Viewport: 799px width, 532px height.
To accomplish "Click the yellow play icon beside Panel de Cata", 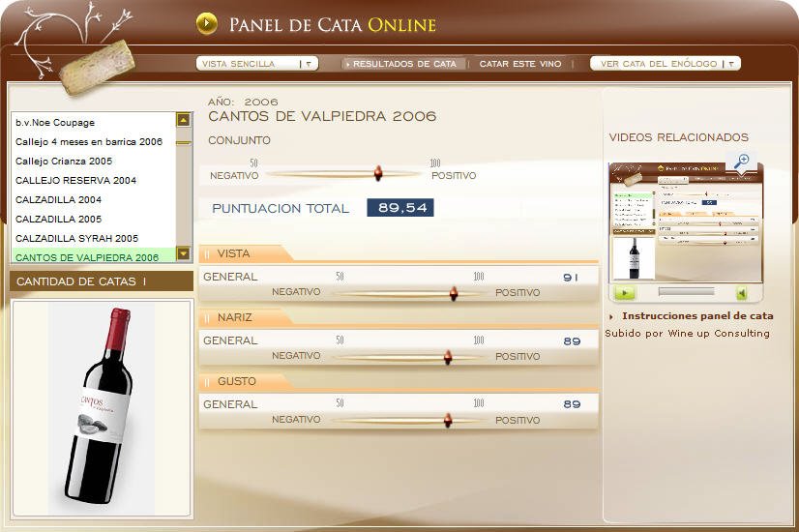I will 206,23.
